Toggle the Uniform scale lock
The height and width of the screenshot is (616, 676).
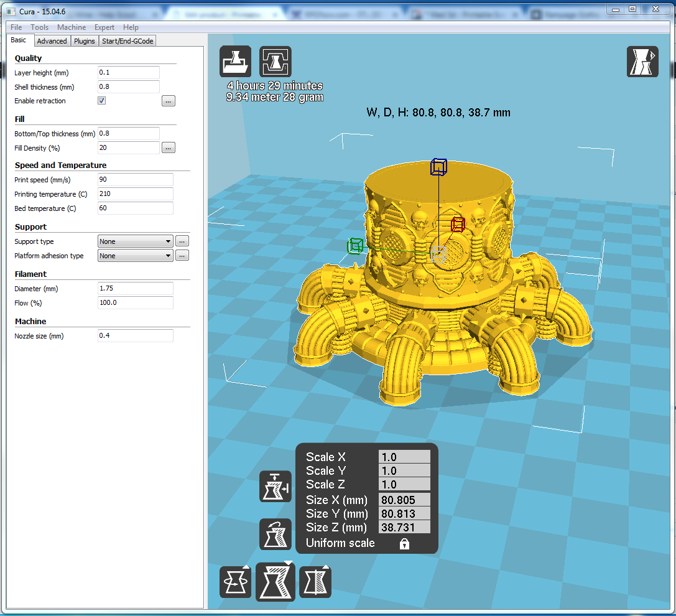[x=404, y=544]
